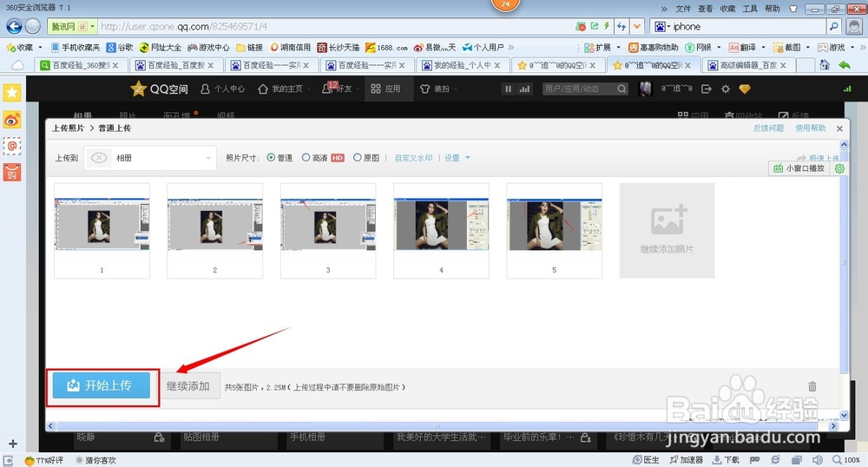The height and width of the screenshot is (467, 868).
Task: Click the cloud icon left of tabs
Action: coord(17,65)
